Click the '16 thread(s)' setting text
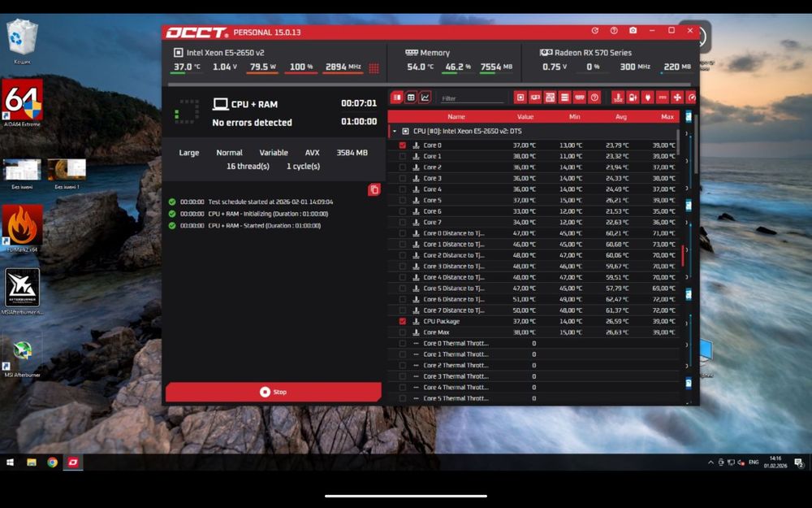Screen dimensions: 812x508 point(248,166)
